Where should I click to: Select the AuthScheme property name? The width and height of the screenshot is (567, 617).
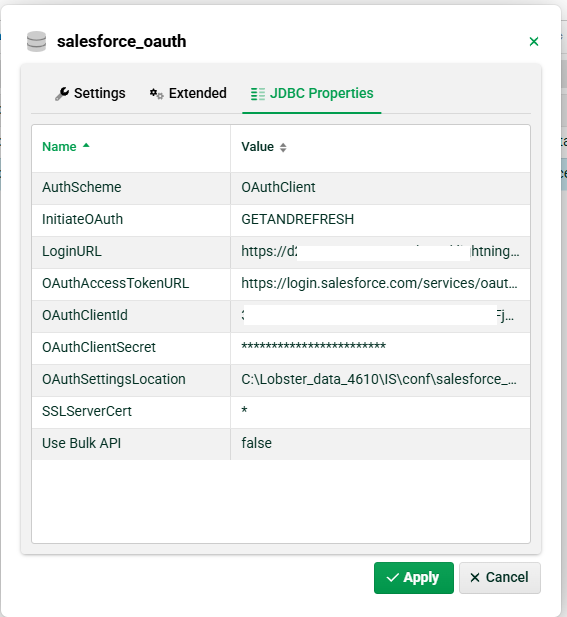pos(82,187)
